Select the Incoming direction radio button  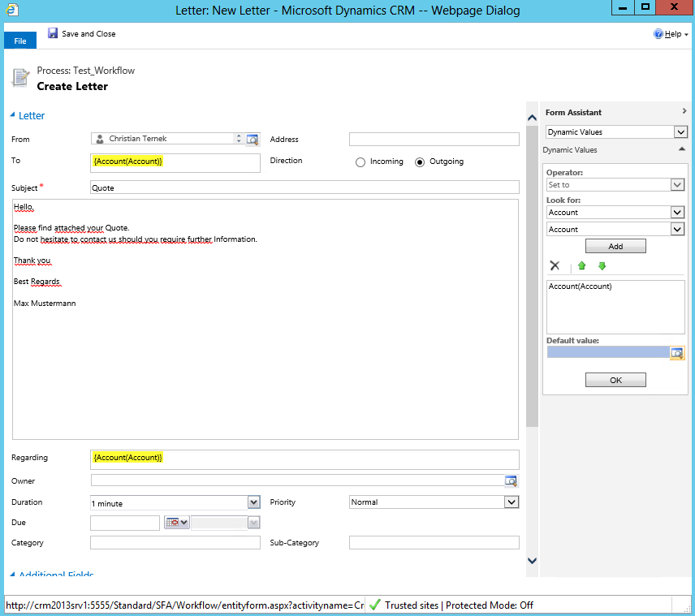click(360, 162)
